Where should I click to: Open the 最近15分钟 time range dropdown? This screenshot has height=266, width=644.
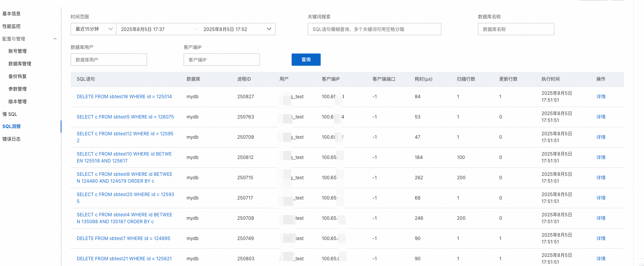point(94,29)
